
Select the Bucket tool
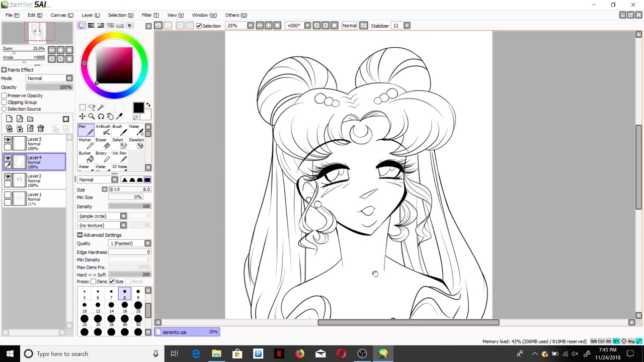(x=86, y=157)
